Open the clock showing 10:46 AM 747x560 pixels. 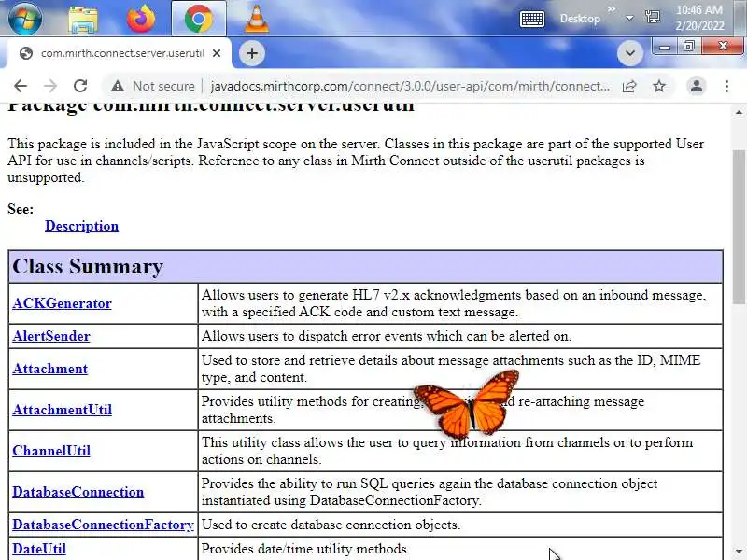tap(698, 18)
